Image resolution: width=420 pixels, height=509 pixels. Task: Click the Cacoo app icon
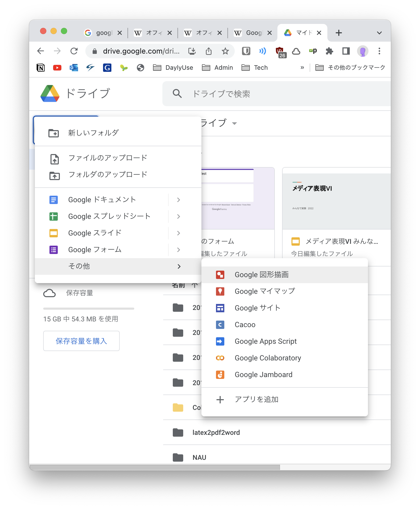pos(220,325)
